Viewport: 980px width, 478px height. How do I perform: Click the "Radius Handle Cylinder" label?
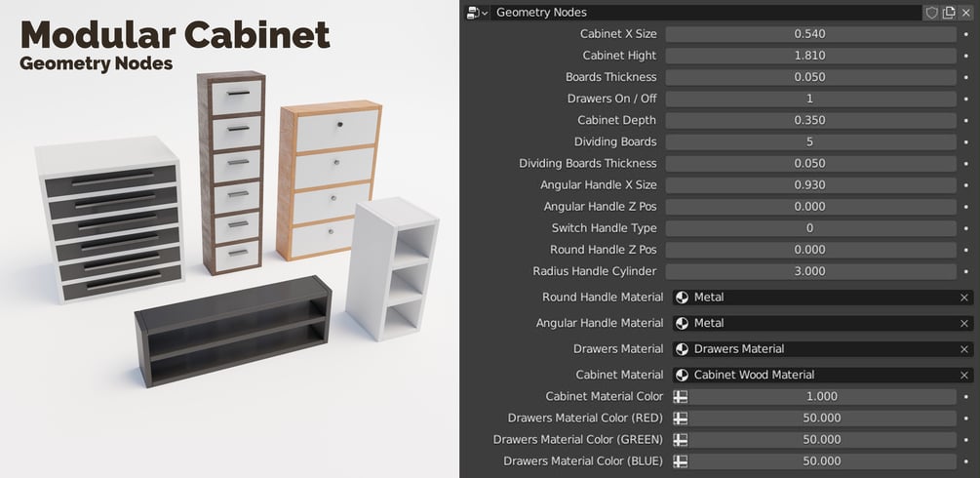(595, 271)
